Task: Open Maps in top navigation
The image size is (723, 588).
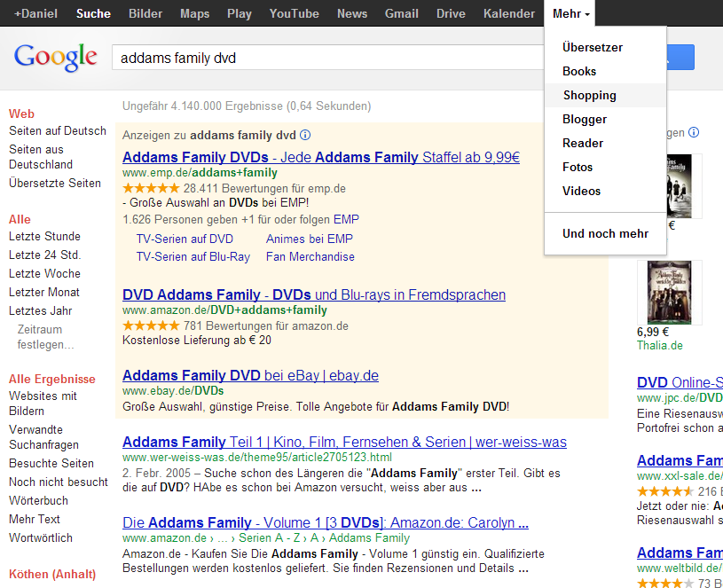Action: coord(194,14)
